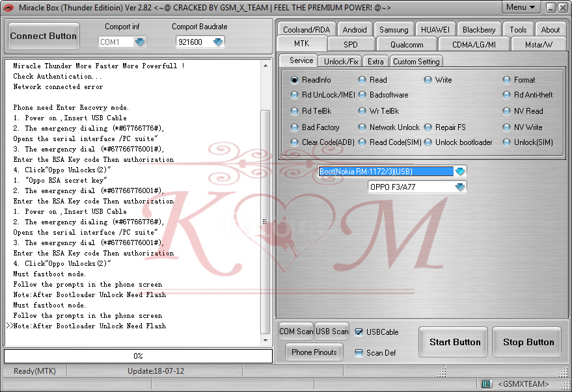Select Rd Anti-theft radio button
Screen dimensions: 572x392
(506, 95)
